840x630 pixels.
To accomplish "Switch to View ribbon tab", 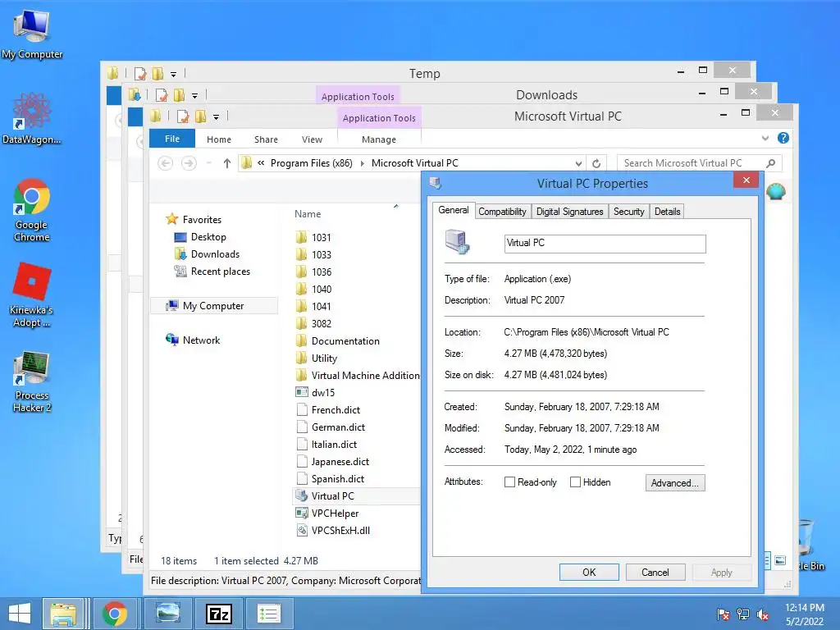I will tap(312, 139).
